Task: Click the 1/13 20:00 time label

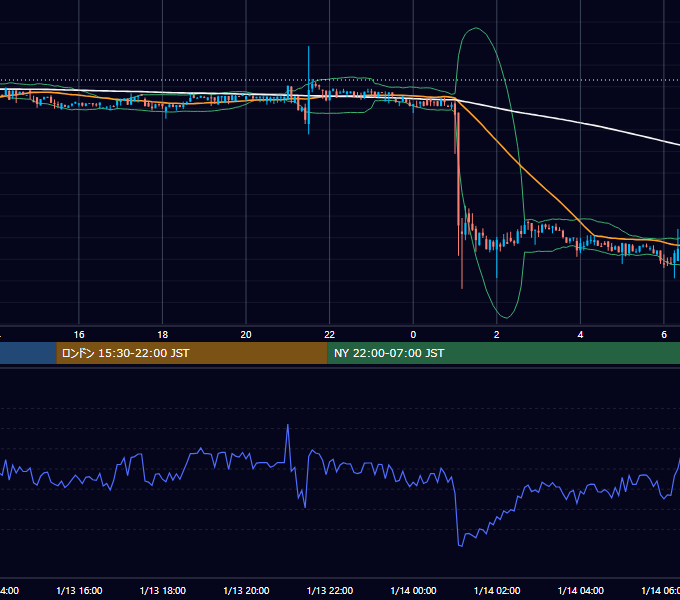Action: [246, 590]
